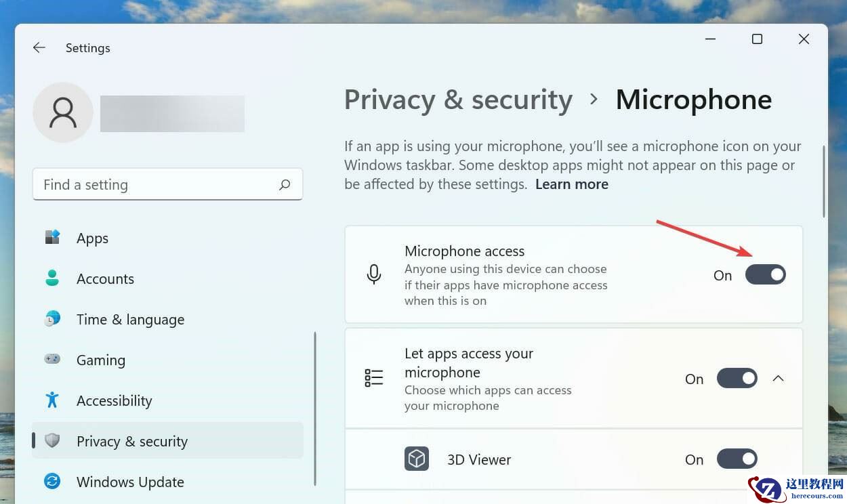Viewport: 847px width, 504px height.
Task: Select the Gaming Xbox icon
Action: click(51, 360)
